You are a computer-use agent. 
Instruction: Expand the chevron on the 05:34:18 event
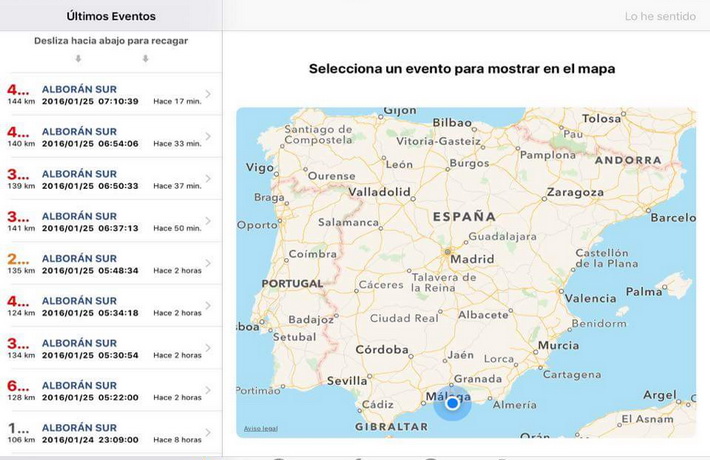[x=208, y=306]
